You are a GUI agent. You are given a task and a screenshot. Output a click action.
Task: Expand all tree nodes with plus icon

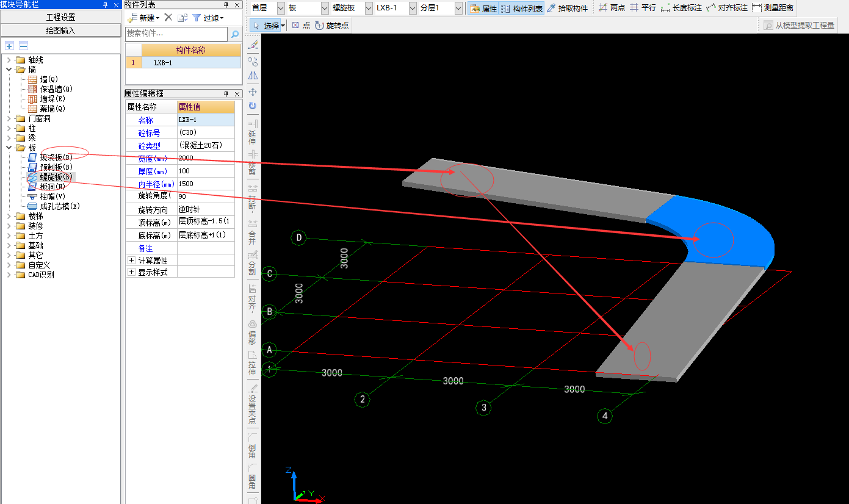(9, 46)
